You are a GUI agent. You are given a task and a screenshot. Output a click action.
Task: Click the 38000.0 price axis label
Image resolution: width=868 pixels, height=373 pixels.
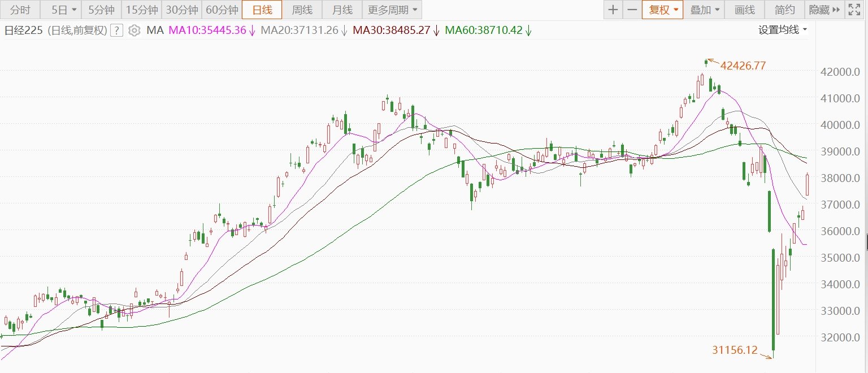[x=840, y=178]
